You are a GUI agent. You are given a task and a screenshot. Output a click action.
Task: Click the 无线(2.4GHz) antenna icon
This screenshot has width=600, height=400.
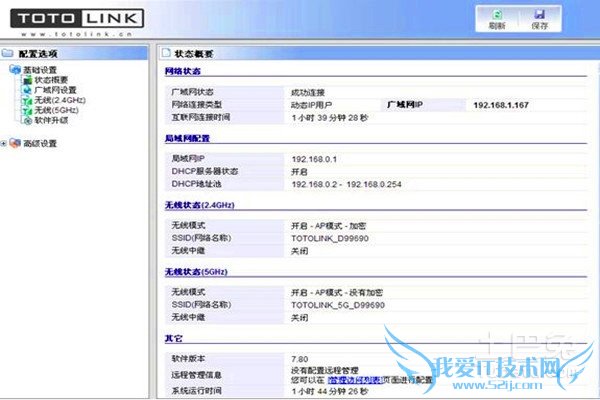coord(25,100)
